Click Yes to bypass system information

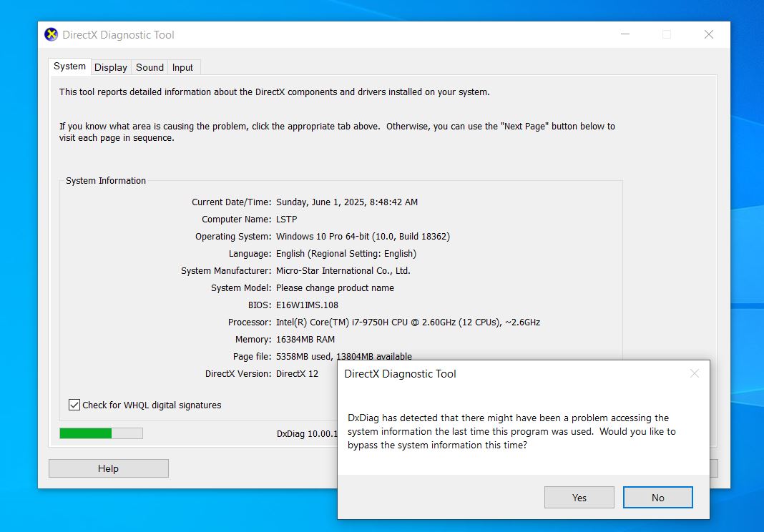(x=579, y=498)
